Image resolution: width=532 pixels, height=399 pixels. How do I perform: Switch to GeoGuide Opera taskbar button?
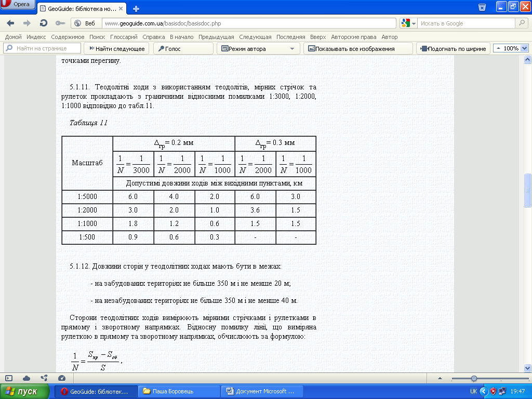(x=96, y=392)
